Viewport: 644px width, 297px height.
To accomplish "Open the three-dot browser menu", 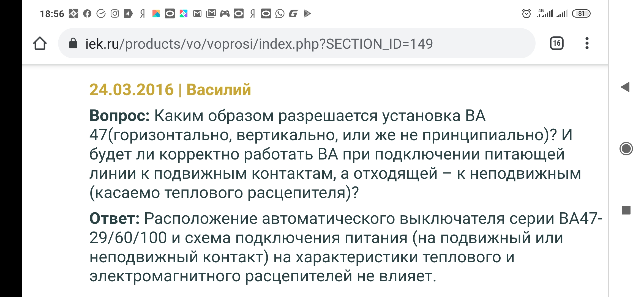I will click(587, 43).
